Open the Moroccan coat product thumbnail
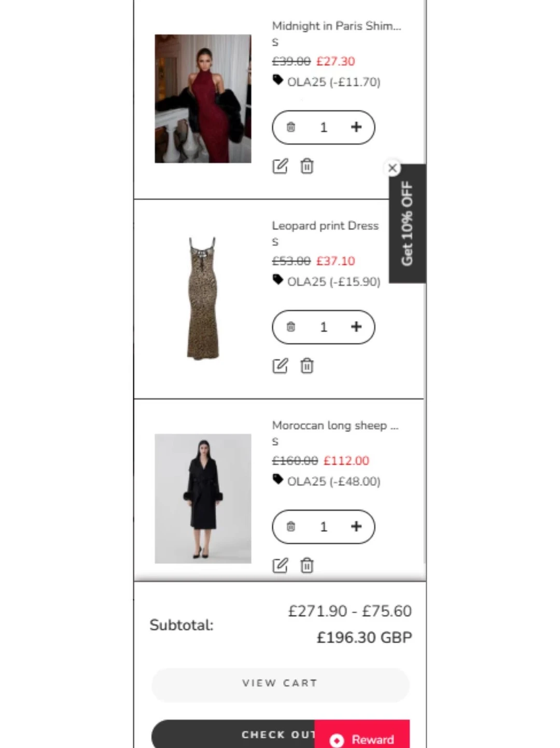The height and width of the screenshot is (748, 560). tap(203, 498)
